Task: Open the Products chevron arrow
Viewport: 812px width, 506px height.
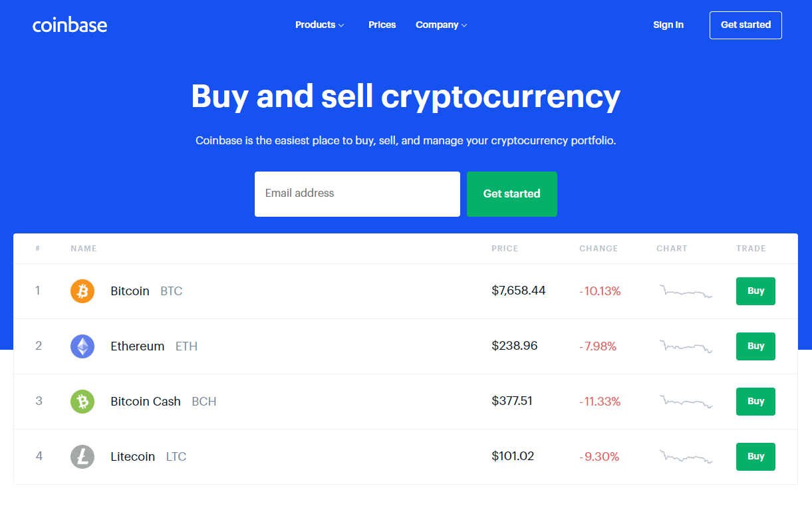Action: 342,25
